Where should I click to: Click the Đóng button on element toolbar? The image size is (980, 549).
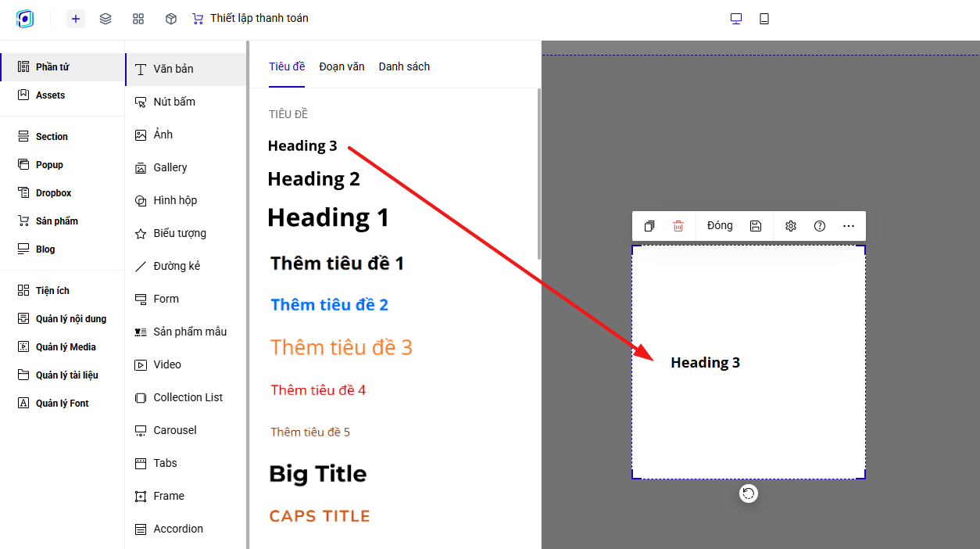click(720, 226)
